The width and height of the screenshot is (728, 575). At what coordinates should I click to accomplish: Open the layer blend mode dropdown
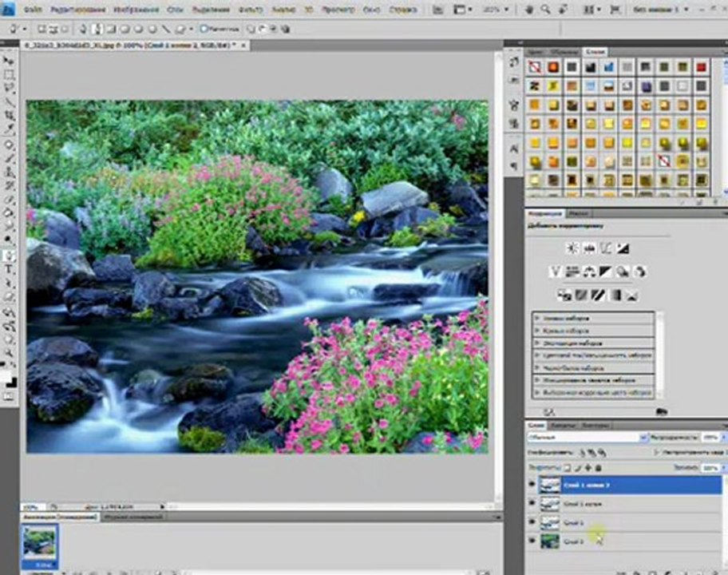pyautogui.click(x=588, y=437)
